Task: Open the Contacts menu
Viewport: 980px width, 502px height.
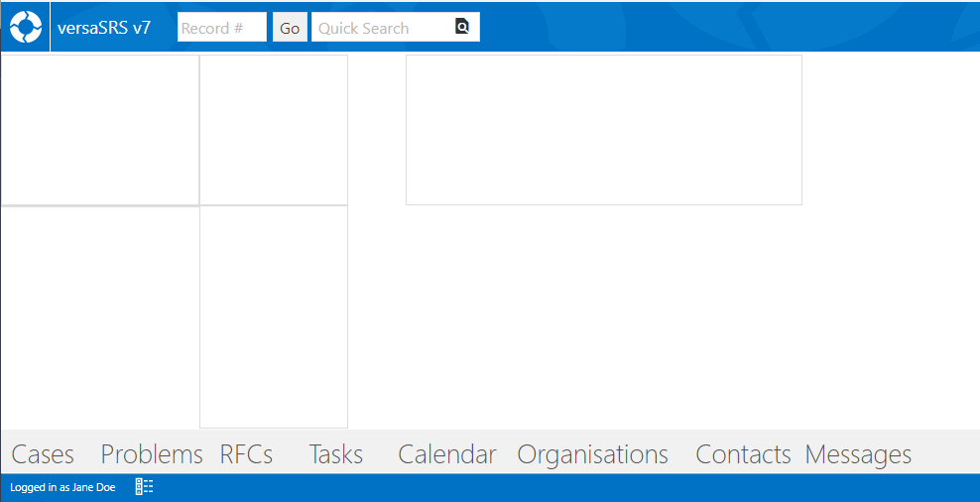Action: tap(743, 454)
